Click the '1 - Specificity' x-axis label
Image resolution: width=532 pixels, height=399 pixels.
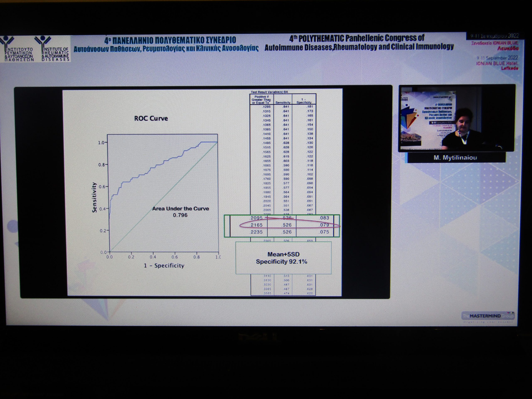[164, 266]
